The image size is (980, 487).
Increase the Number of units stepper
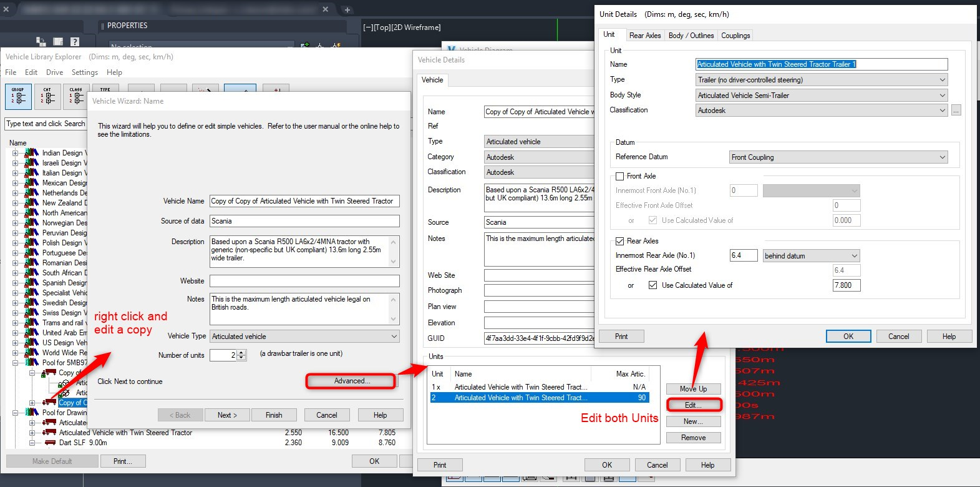tap(242, 352)
